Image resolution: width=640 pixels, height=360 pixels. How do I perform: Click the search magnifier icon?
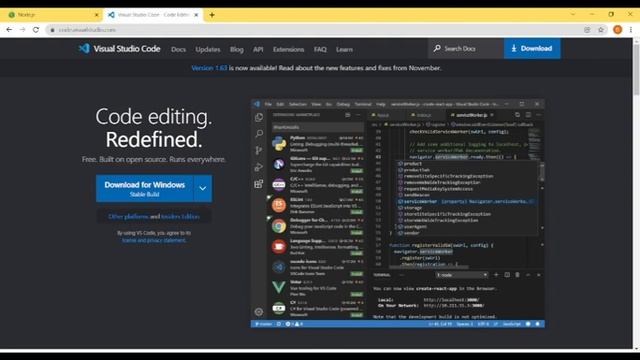point(437,48)
